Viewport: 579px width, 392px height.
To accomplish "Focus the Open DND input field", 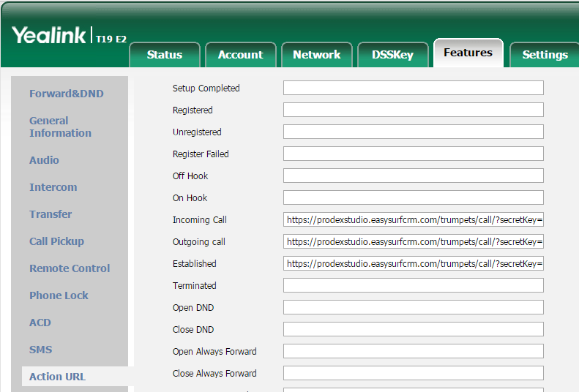I will [x=413, y=307].
